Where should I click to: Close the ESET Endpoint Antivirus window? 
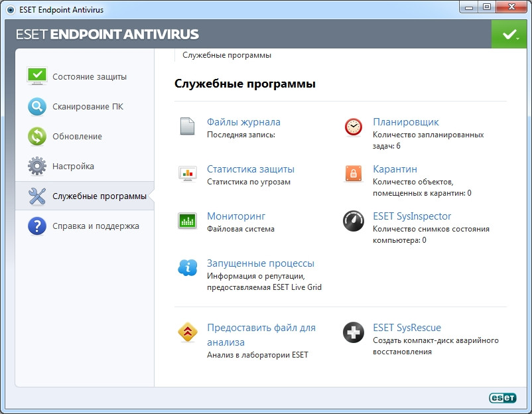point(512,7)
